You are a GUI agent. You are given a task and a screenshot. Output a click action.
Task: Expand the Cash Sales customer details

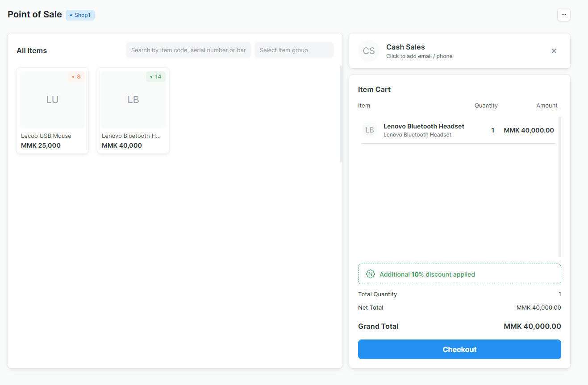[405, 47]
